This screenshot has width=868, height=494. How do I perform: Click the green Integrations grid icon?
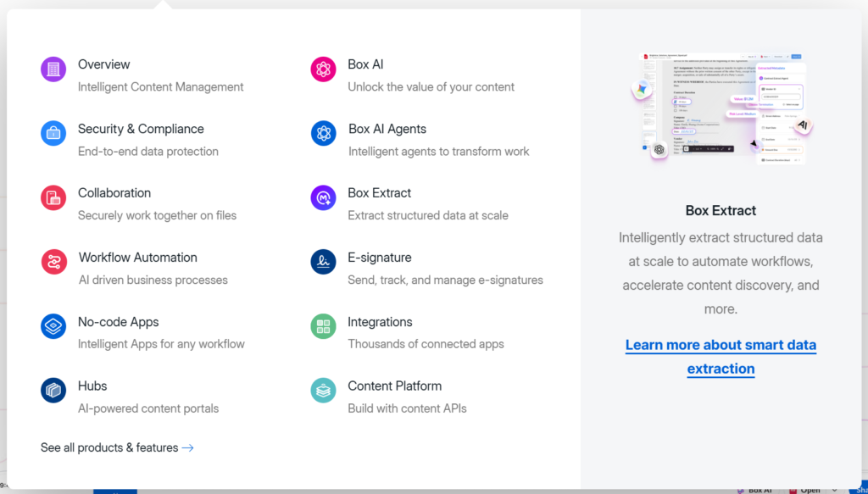pos(323,326)
